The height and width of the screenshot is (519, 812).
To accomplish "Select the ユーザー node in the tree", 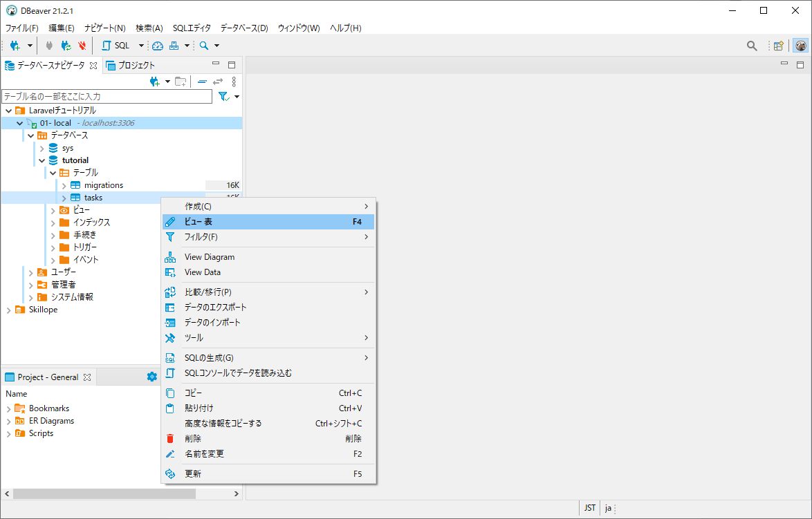I will pyautogui.click(x=63, y=272).
